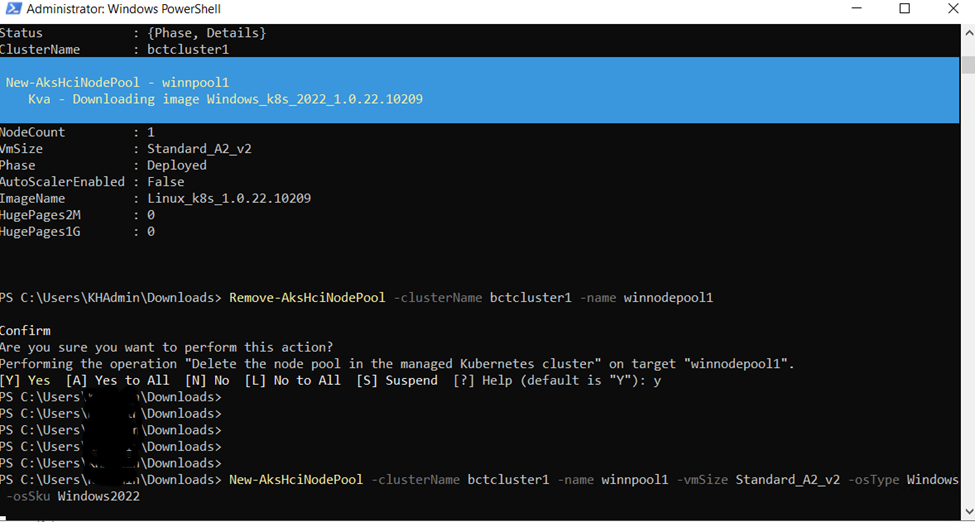Click the 'NodeCount' label
Screen dimensions: 975x522
[x=32, y=133]
